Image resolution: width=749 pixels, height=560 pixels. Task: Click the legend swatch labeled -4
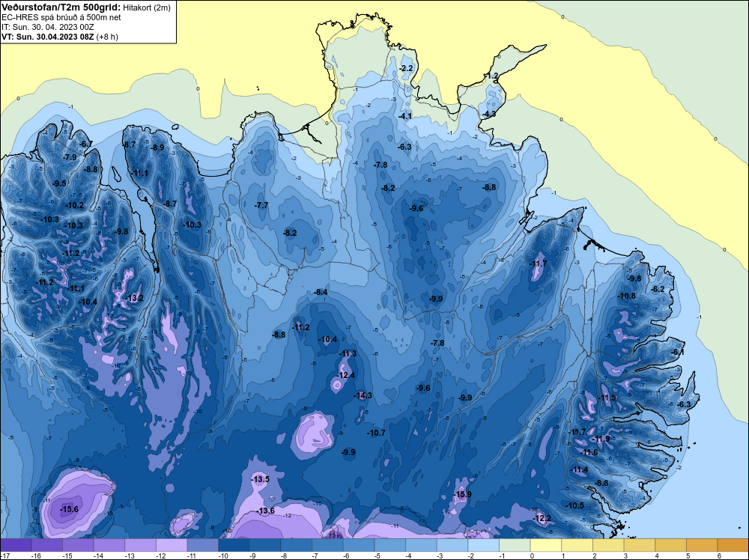point(421,545)
